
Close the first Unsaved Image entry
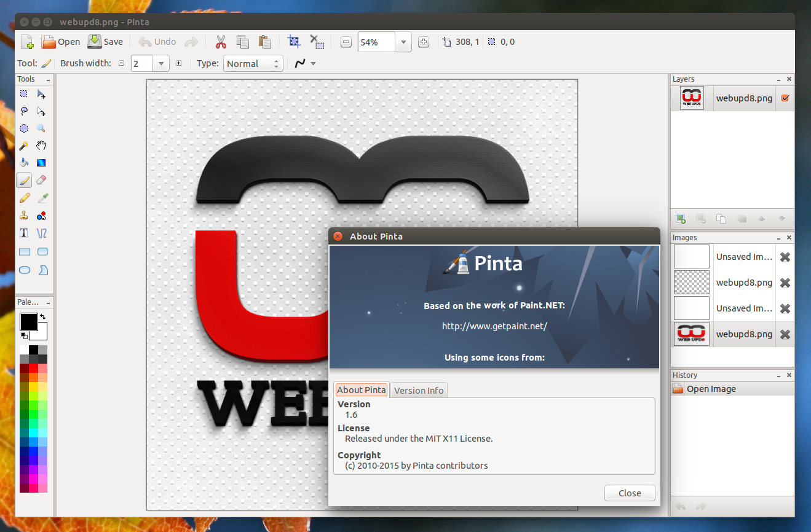[x=785, y=257]
